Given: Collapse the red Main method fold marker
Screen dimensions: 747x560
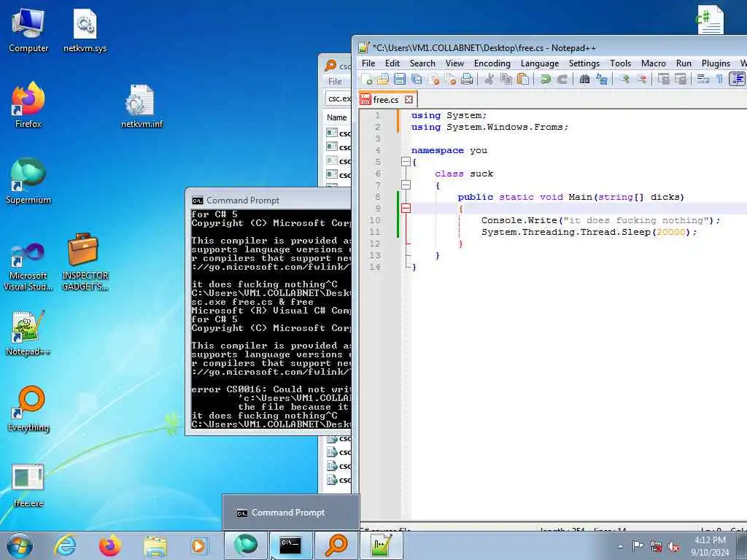Looking at the screenshot, I should click(406, 208).
